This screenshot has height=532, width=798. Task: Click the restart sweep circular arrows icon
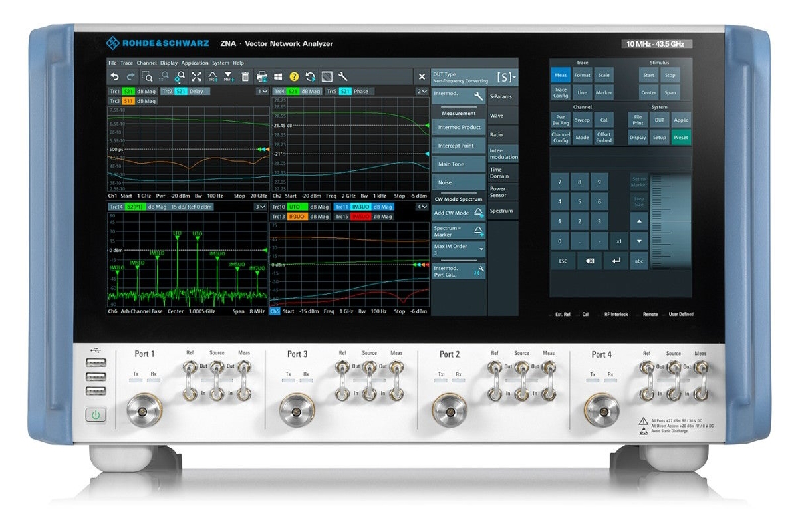pos(310,76)
